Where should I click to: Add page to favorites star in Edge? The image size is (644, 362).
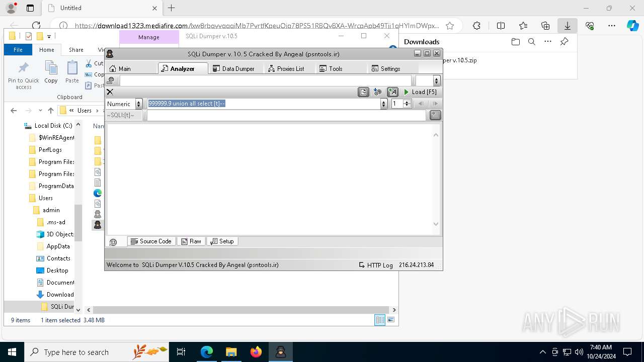click(450, 26)
